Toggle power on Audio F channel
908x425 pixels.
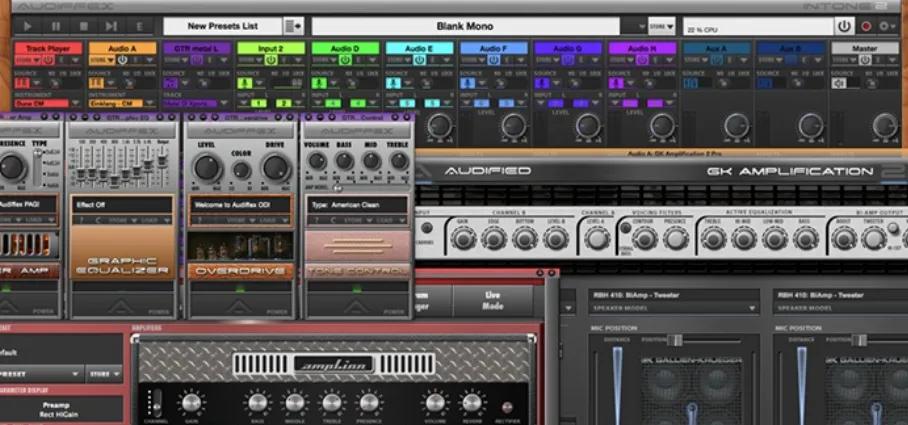tap(493, 60)
